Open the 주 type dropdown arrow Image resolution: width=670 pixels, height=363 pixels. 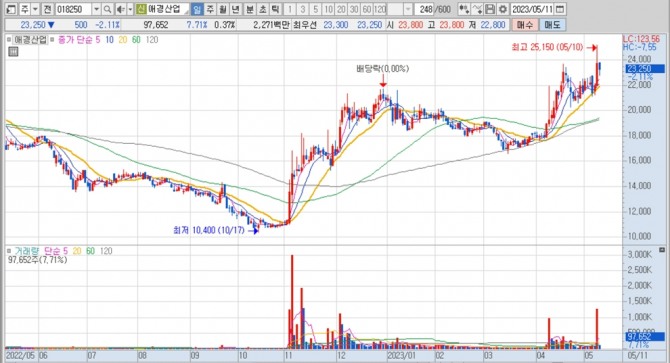point(35,9)
